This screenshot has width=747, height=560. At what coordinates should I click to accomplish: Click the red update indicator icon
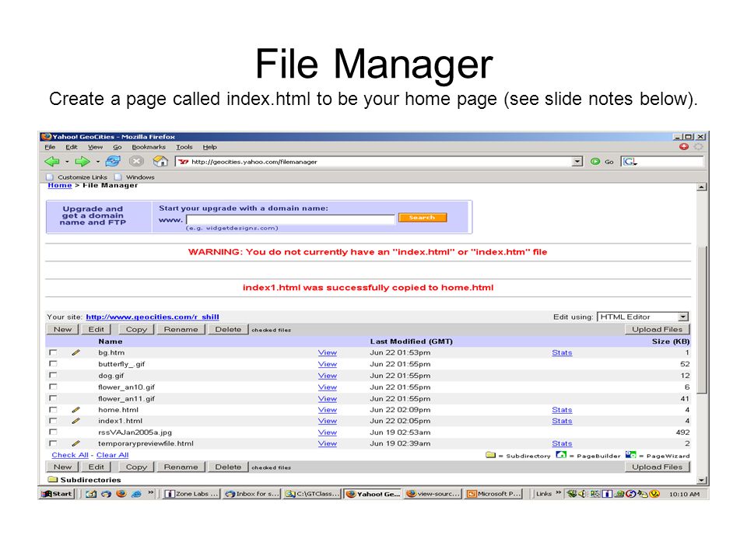pos(684,147)
